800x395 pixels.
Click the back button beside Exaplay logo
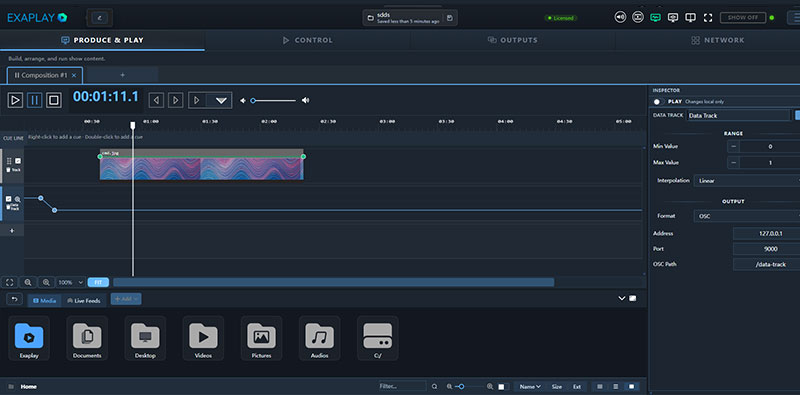100,18
